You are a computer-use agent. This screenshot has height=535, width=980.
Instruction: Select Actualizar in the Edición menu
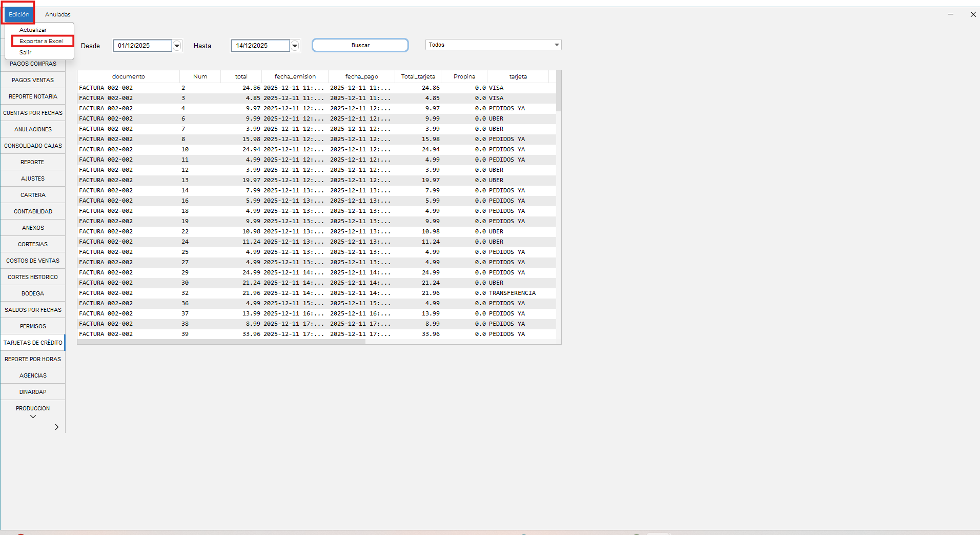(x=33, y=30)
